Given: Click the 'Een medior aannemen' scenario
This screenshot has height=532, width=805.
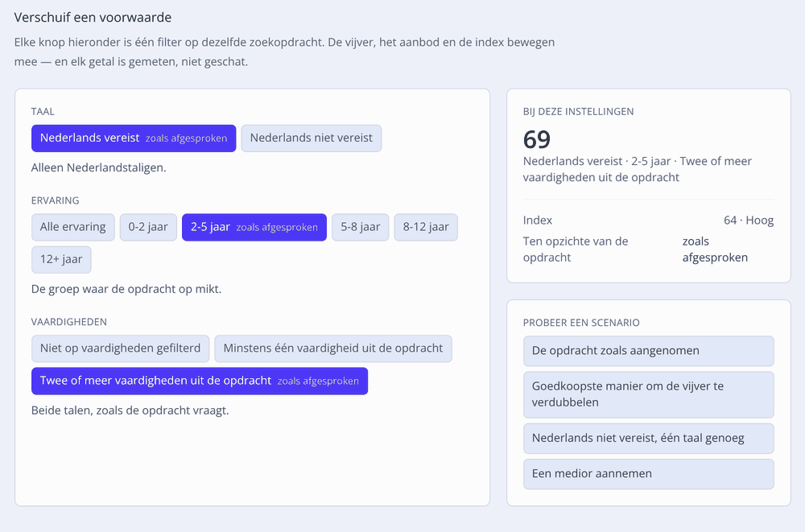Looking at the screenshot, I should [648, 474].
